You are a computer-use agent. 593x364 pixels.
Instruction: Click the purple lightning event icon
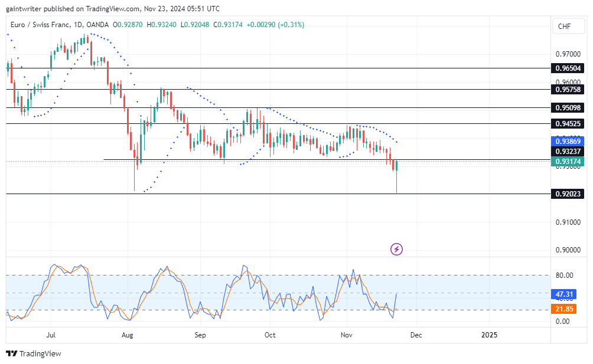[x=396, y=249]
